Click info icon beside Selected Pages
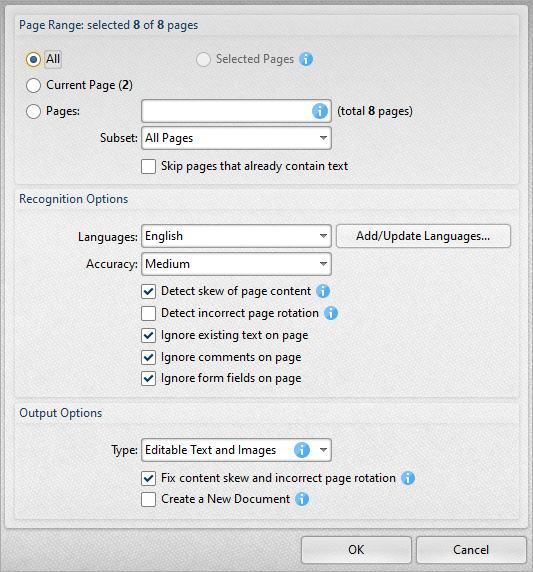The width and height of the screenshot is (533, 572). click(306, 59)
